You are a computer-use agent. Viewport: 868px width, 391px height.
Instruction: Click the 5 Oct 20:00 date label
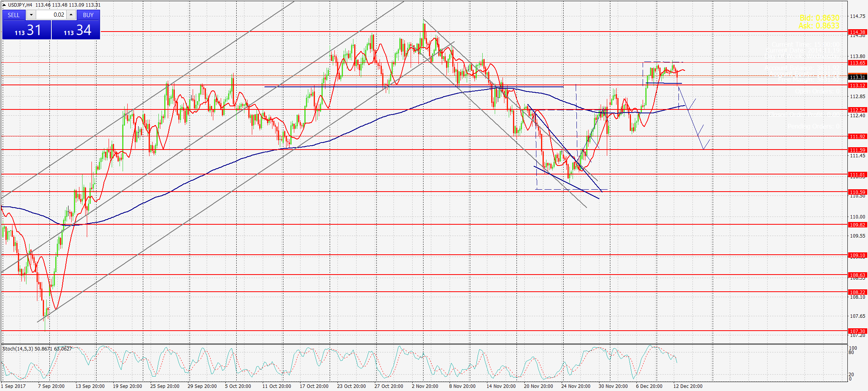[x=238, y=386]
